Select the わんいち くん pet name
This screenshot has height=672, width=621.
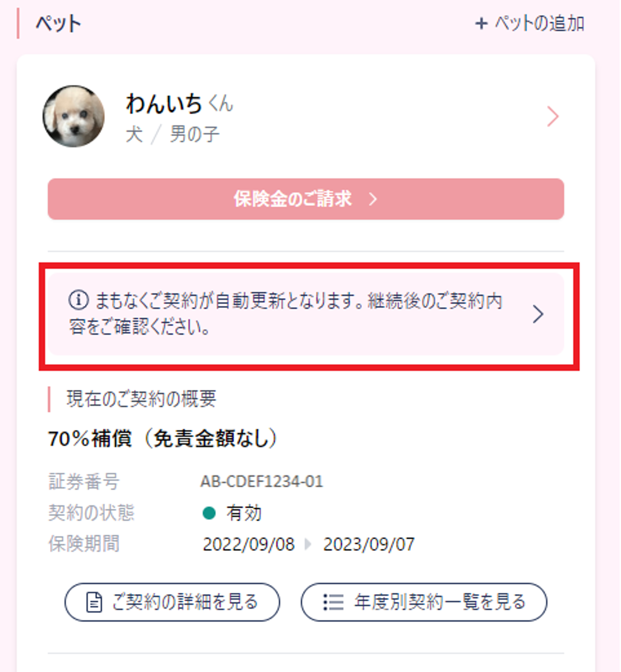point(179,103)
